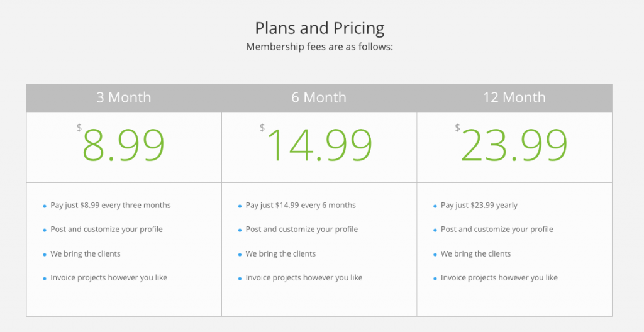The height and width of the screenshot is (332, 644).
Task: Click 'Invoice projects however you like' in 6 Month plan
Action: [304, 278]
